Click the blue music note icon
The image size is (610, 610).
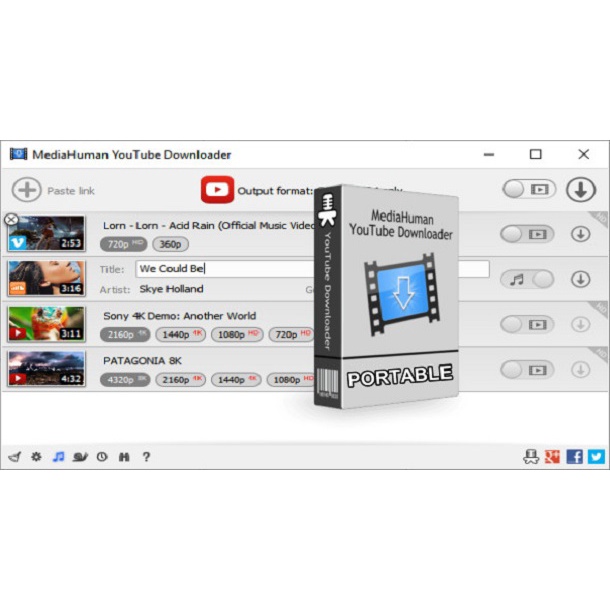click(58, 456)
